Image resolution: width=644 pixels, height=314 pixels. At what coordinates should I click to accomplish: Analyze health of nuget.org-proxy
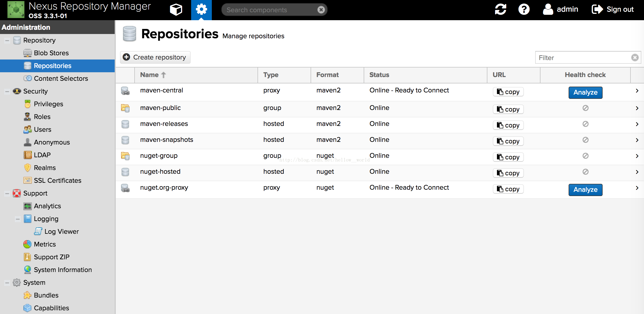[x=585, y=190]
